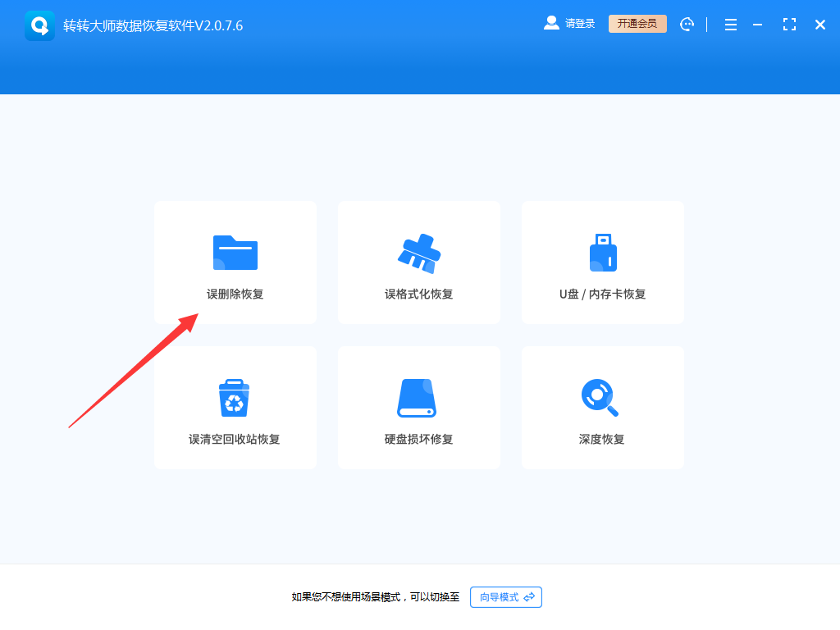Switch to 向导模式 (wizard mode)

(505, 597)
